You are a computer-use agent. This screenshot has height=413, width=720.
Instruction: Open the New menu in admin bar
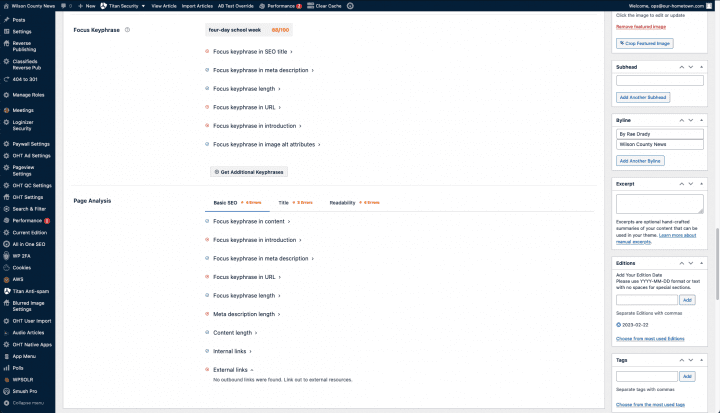(x=87, y=6)
